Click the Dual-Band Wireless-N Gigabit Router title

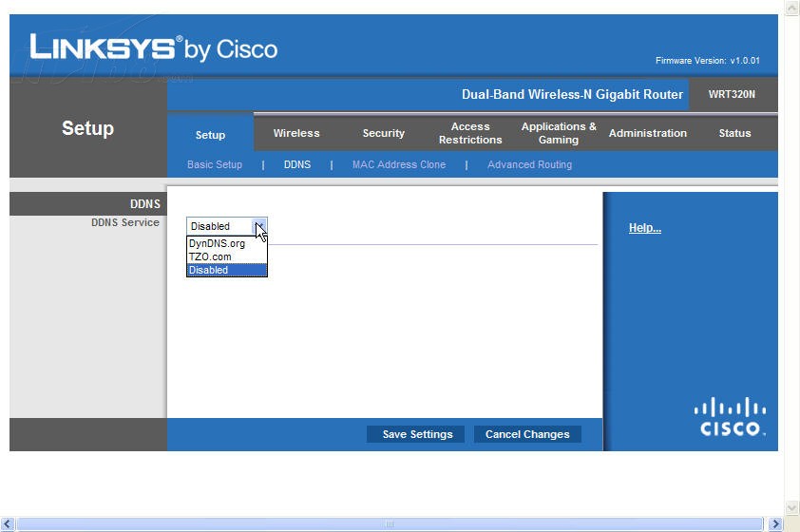point(572,94)
